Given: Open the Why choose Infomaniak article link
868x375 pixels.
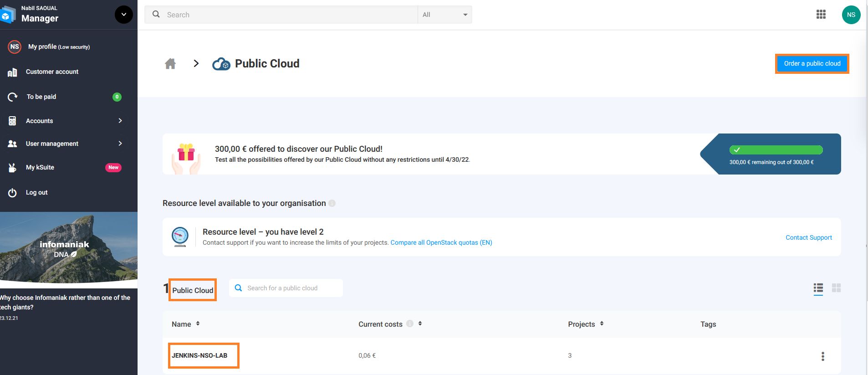Looking at the screenshot, I should pyautogui.click(x=65, y=302).
